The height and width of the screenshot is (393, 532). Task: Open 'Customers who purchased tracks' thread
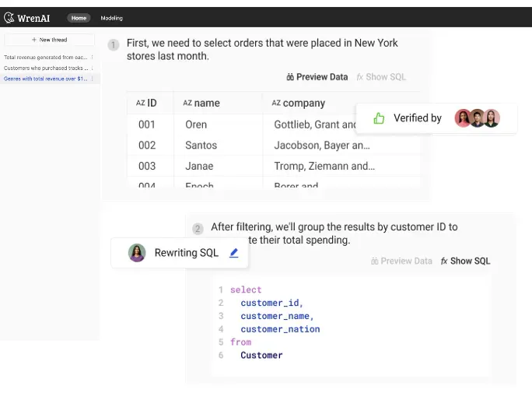click(45, 68)
